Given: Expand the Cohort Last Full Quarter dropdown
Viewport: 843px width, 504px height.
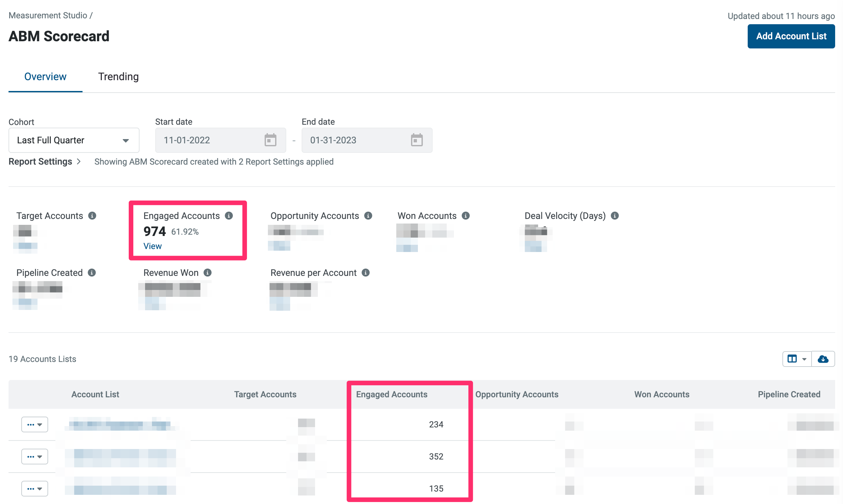Looking at the screenshot, I should pos(74,140).
